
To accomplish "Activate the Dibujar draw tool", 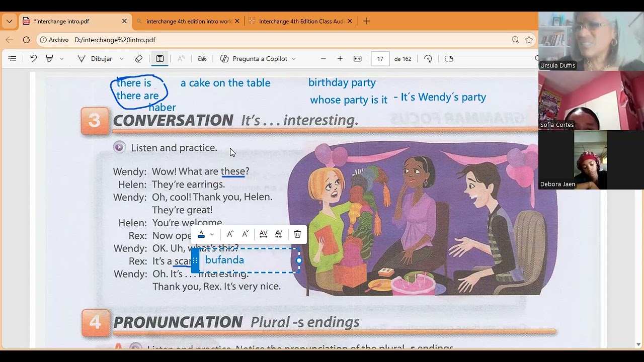I will (95, 59).
